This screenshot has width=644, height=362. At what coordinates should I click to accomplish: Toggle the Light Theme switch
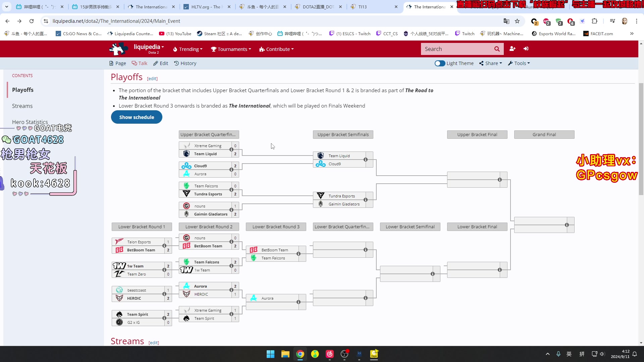(440, 63)
